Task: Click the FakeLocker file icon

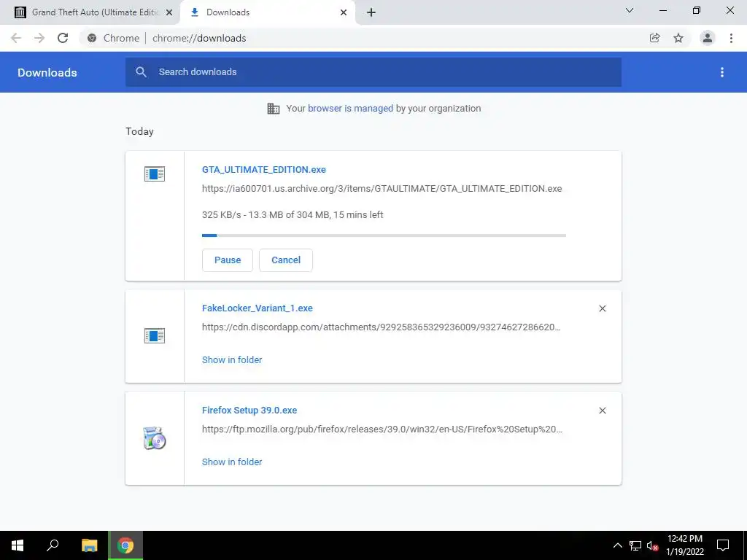Action: tap(155, 335)
